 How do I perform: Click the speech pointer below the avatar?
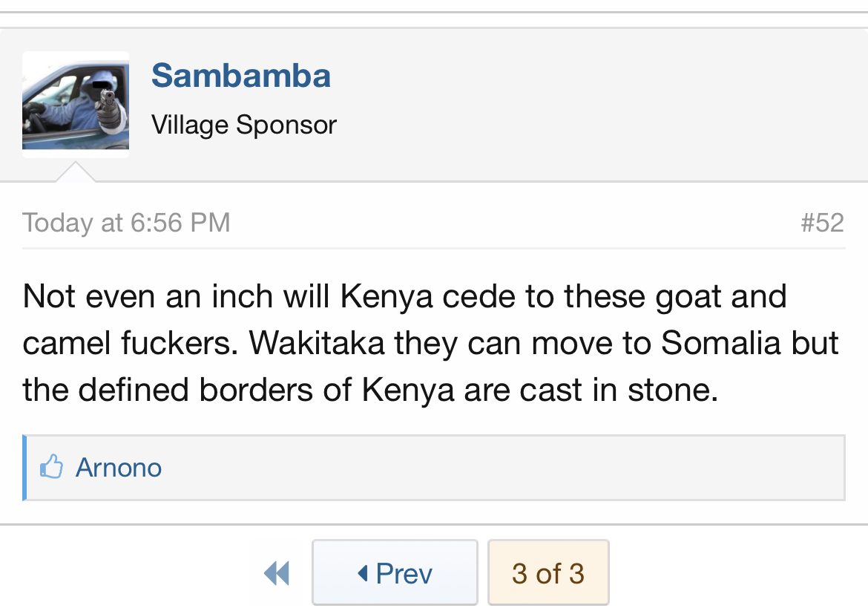76,173
